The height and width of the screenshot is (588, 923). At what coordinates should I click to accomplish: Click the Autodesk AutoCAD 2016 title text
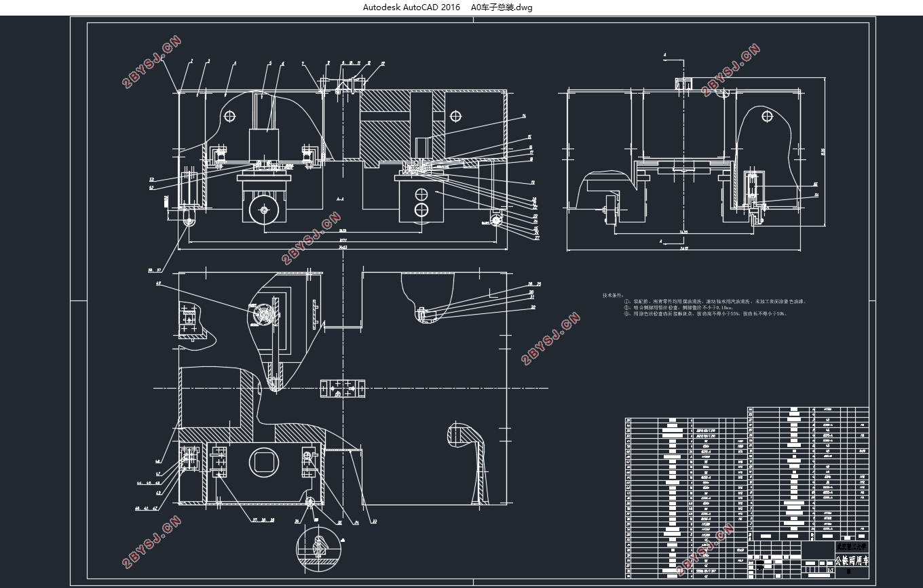coord(411,7)
